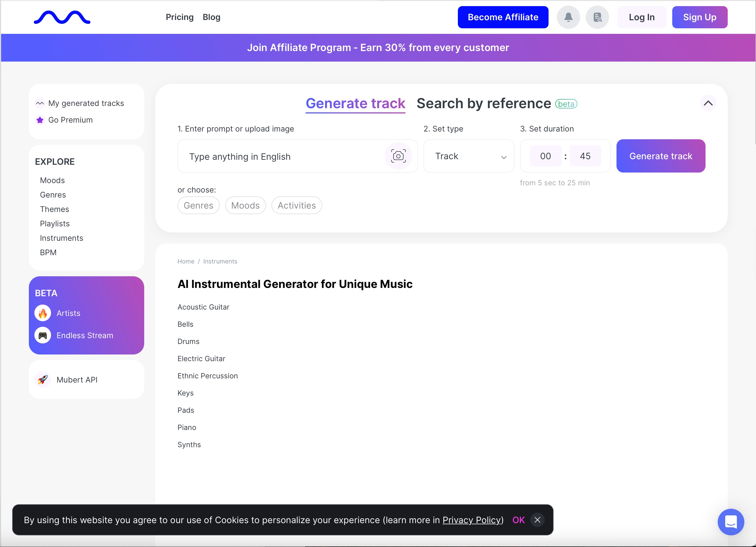The height and width of the screenshot is (547, 756).
Task: Select Bells instrument
Action: point(185,324)
